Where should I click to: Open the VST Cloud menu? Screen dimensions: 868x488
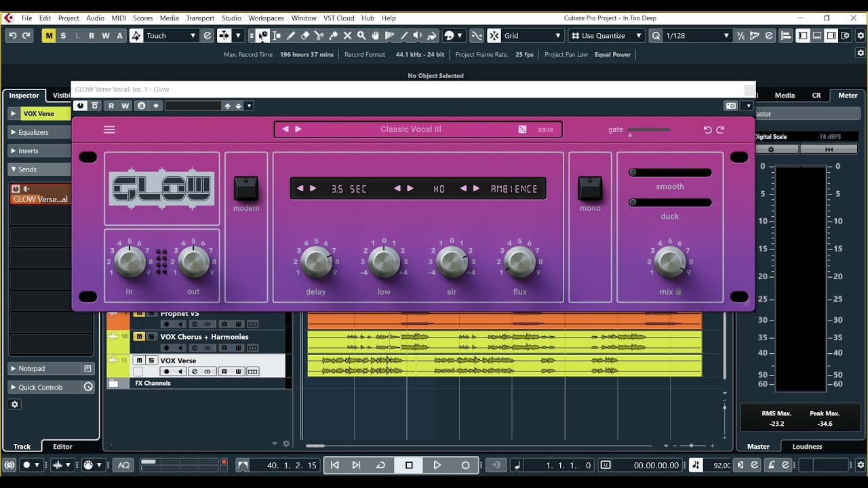click(338, 18)
